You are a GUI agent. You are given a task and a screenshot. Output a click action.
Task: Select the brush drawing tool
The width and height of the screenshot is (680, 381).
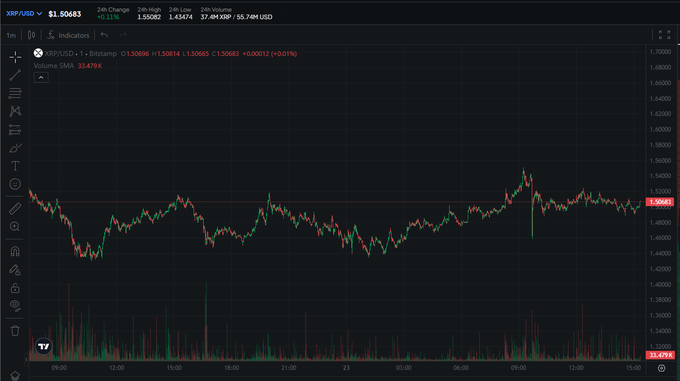click(x=15, y=148)
